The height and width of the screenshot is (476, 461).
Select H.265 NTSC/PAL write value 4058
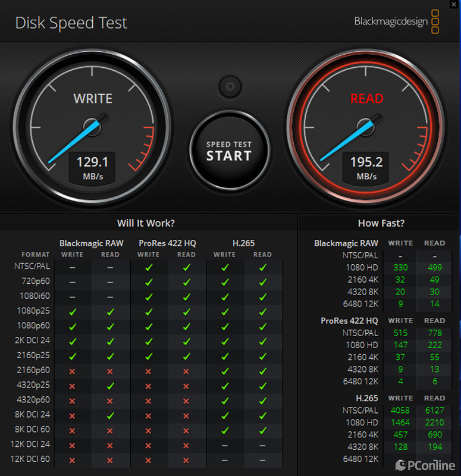coord(400,410)
